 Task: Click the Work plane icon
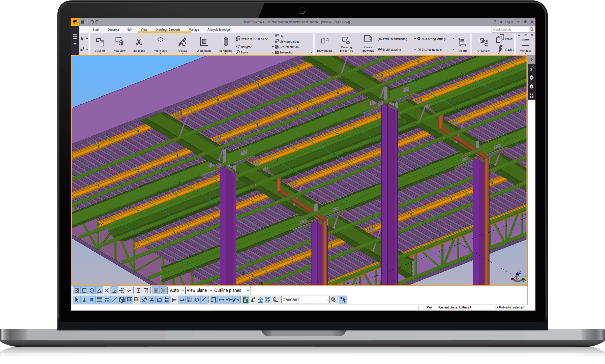tap(204, 42)
